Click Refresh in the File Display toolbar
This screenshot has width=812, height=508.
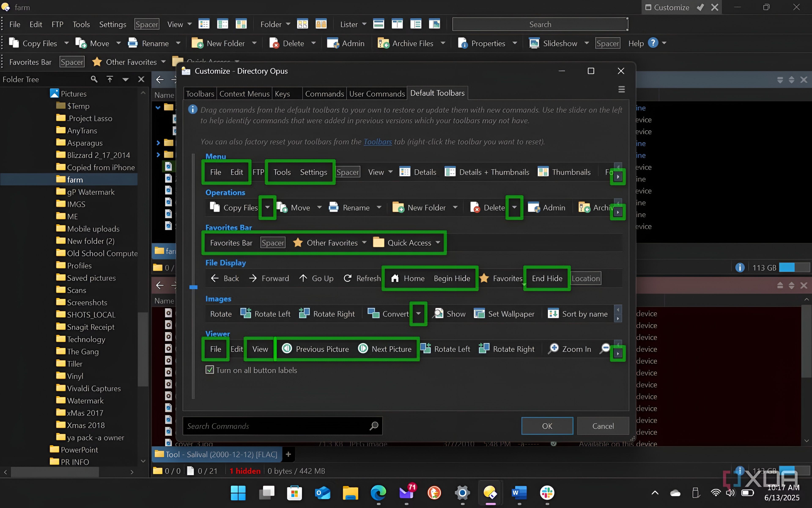tap(362, 278)
